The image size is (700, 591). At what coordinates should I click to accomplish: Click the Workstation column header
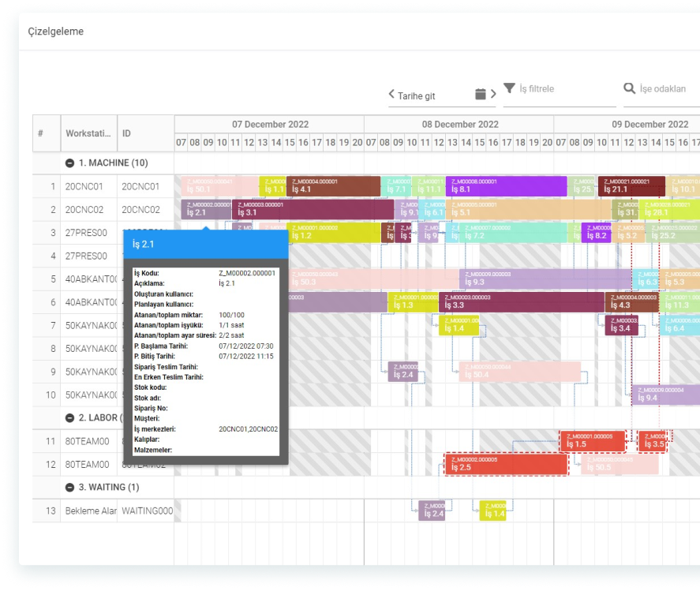[88, 133]
